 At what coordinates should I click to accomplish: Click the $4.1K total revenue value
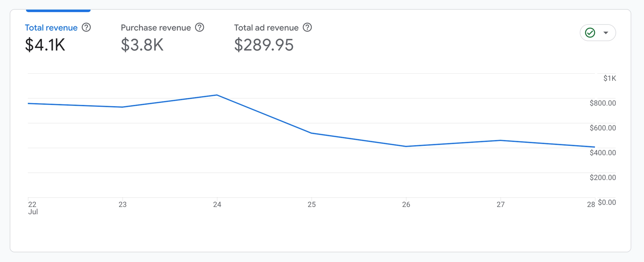45,45
